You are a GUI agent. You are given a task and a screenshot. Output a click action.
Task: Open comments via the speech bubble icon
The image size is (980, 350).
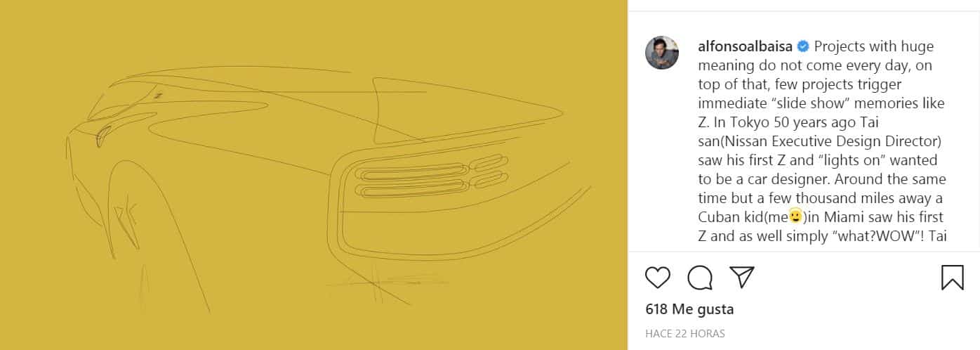pyautogui.click(x=700, y=278)
